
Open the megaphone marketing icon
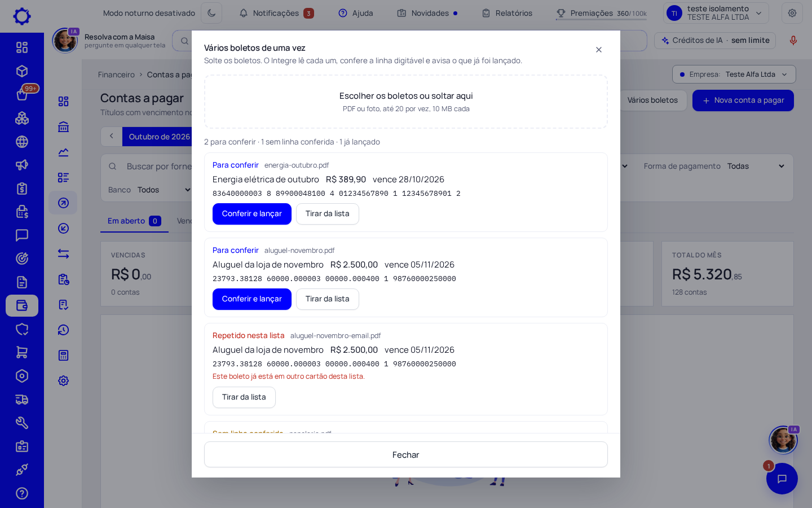[x=22, y=165]
